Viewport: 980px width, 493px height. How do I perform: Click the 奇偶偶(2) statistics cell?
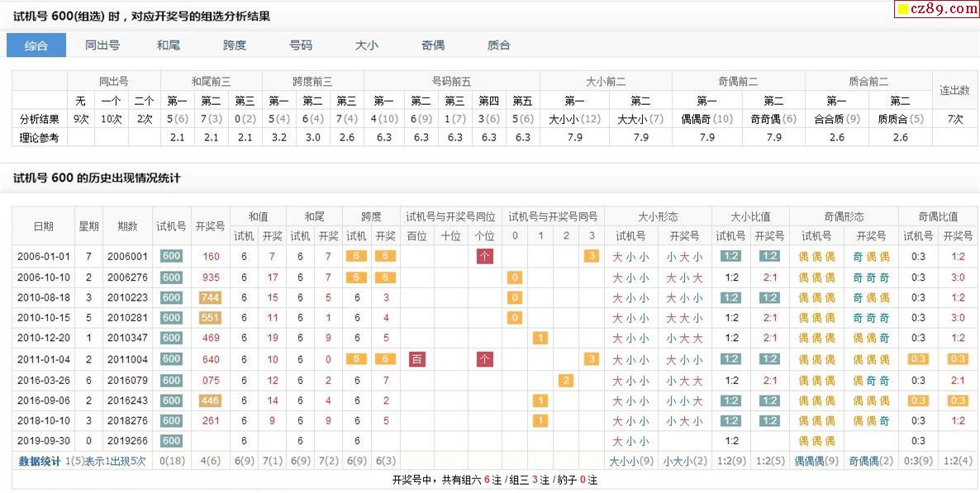click(871, 462)
